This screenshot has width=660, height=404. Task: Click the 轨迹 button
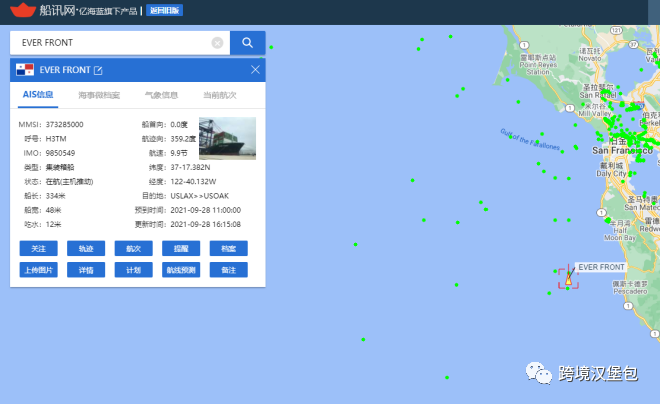tap(86, 248)
